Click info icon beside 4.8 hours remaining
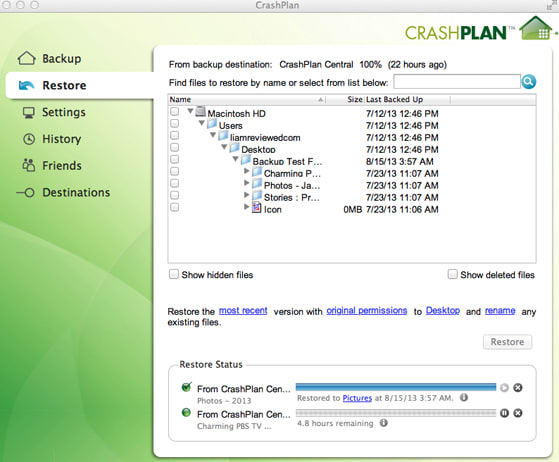Image resolution: width=559 pixels, height=462 pixels. (384, 423)
